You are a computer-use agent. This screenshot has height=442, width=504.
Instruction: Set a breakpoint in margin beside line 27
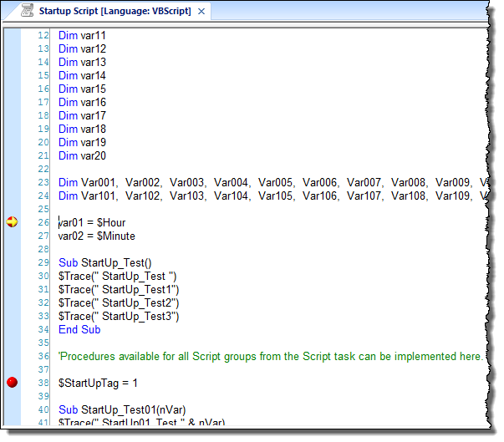pos(13,236)
